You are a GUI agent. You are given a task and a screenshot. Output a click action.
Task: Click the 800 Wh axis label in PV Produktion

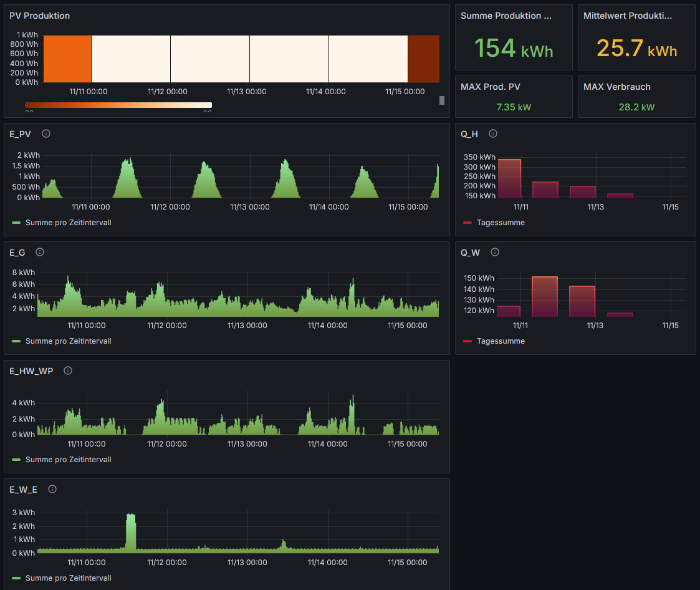(x=24, y=44)
